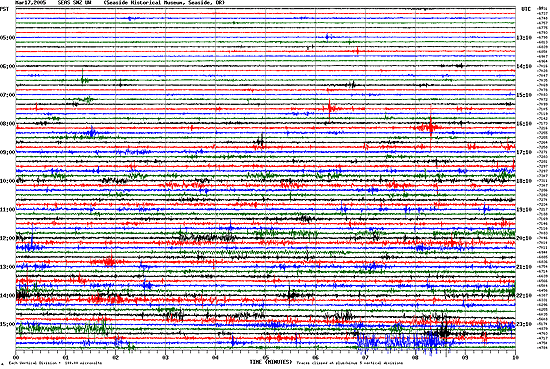Select the 08:00 PST row label

click(7, 123)
